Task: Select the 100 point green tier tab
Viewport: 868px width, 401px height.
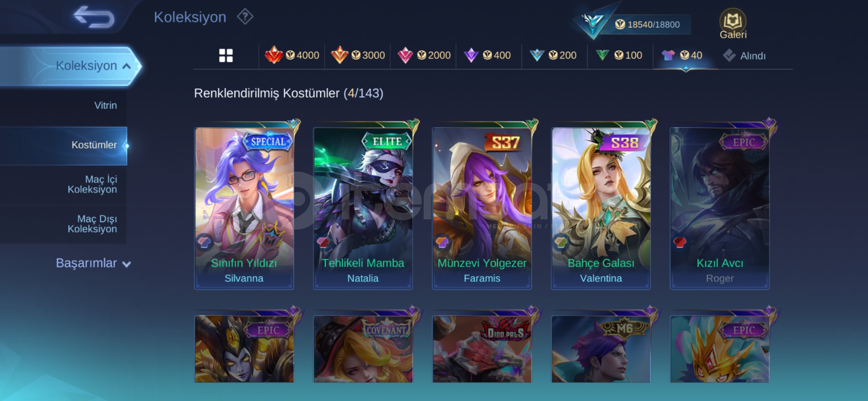Action: coord(619,55)
